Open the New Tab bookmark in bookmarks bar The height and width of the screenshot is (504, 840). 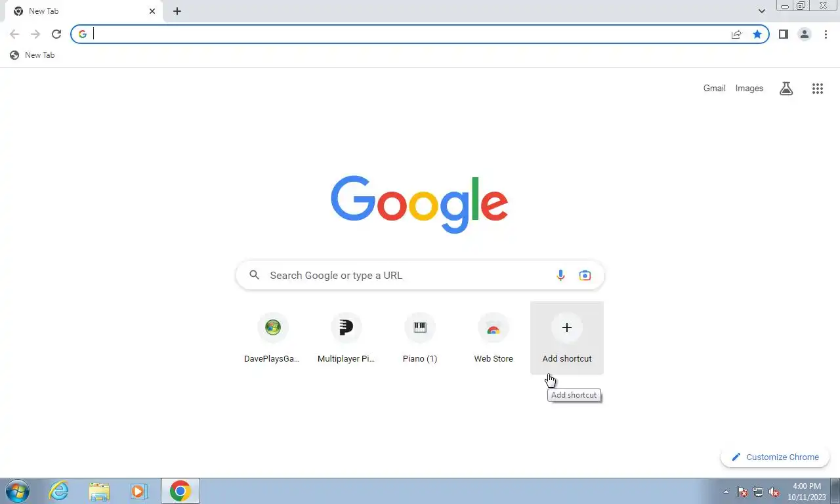32,55
